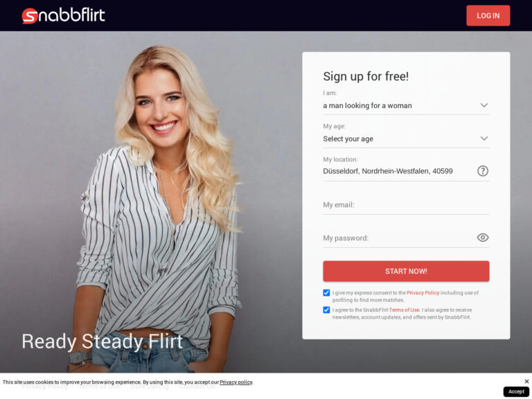
Task: Open the red Terms of Use link
Action: click(404, 310)
